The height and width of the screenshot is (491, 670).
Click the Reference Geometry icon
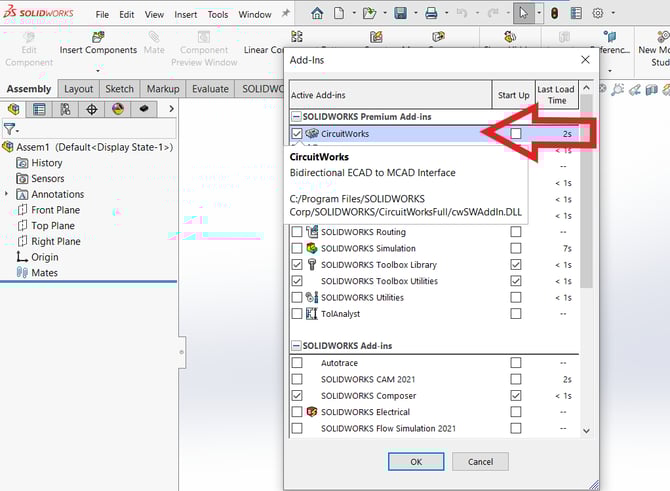(610, 37)
